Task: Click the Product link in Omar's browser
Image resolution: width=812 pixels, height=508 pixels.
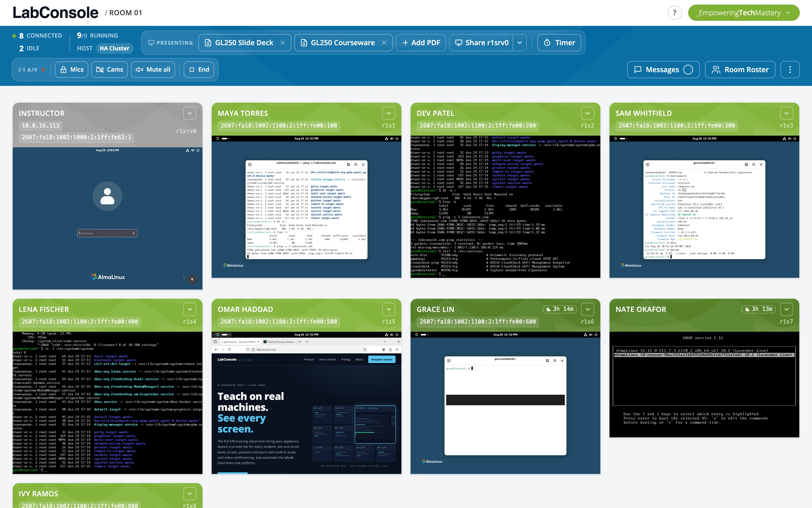Action: click(x=309, y=359)
